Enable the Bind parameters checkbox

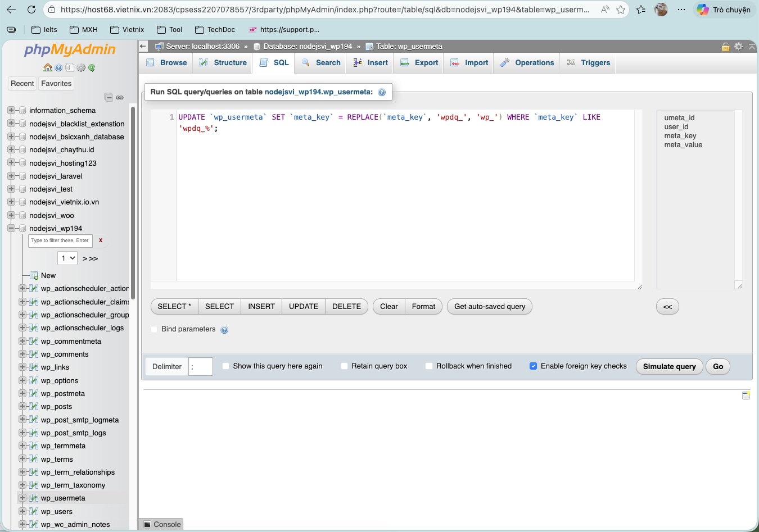[x=155, y=330]
